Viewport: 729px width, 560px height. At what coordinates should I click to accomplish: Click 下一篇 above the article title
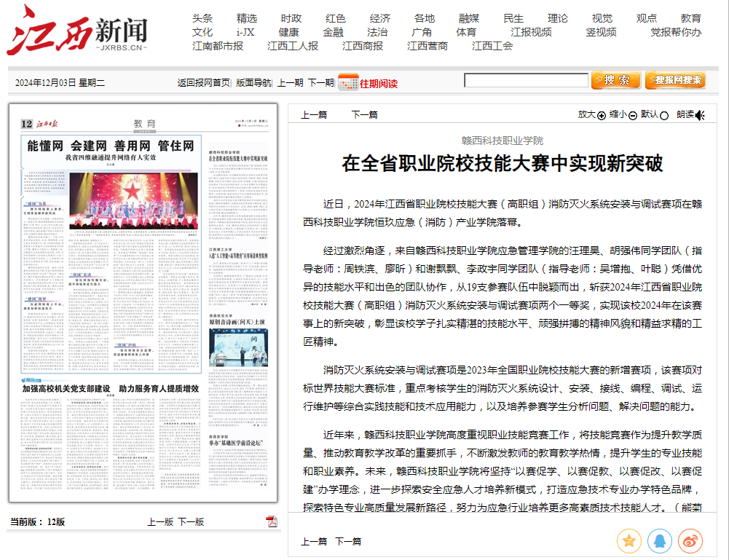[364, 115]
